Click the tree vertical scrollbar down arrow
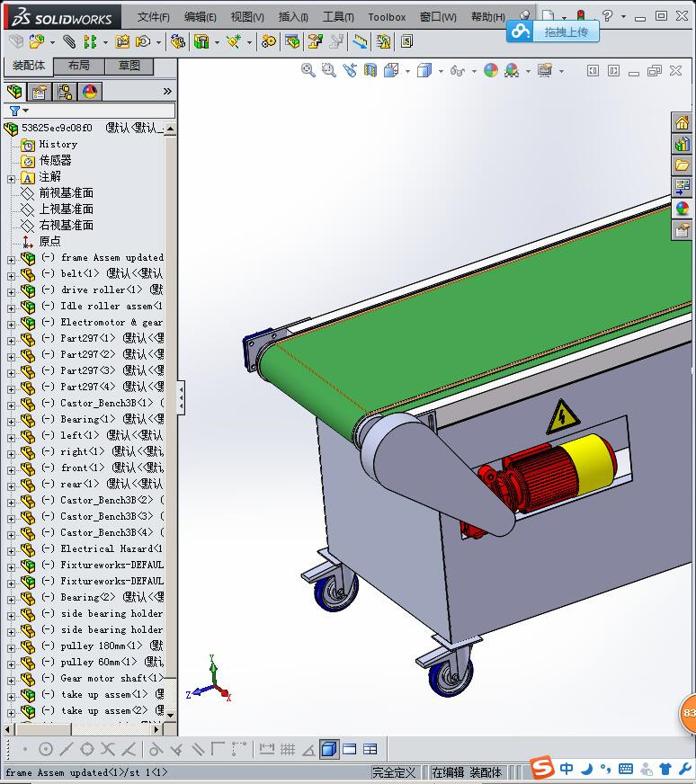Viewport: 696px width, 784px height. click(x=171, y=715)
